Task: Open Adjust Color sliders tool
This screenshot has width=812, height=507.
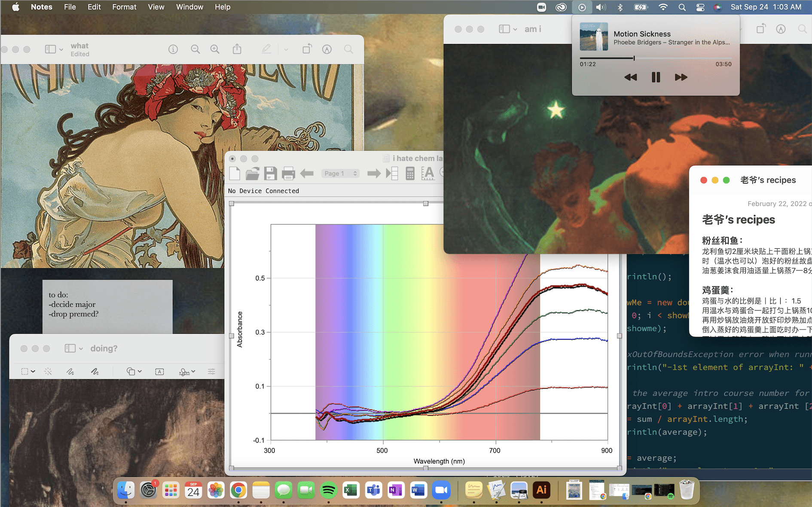Action: point(211,372)
